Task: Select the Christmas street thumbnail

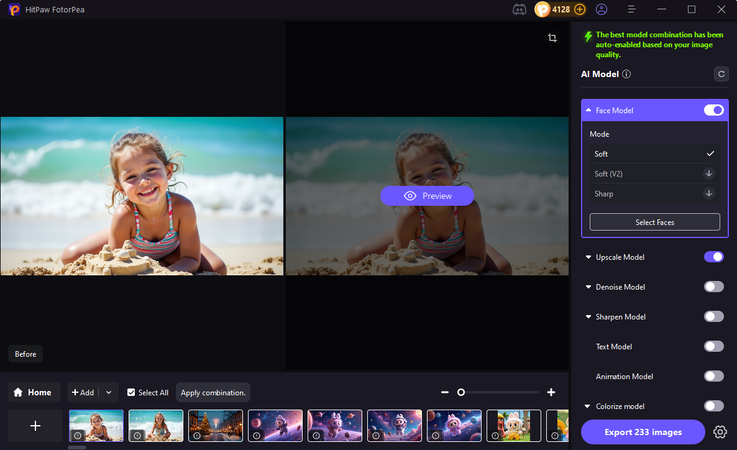Action: tap(215, 426)
